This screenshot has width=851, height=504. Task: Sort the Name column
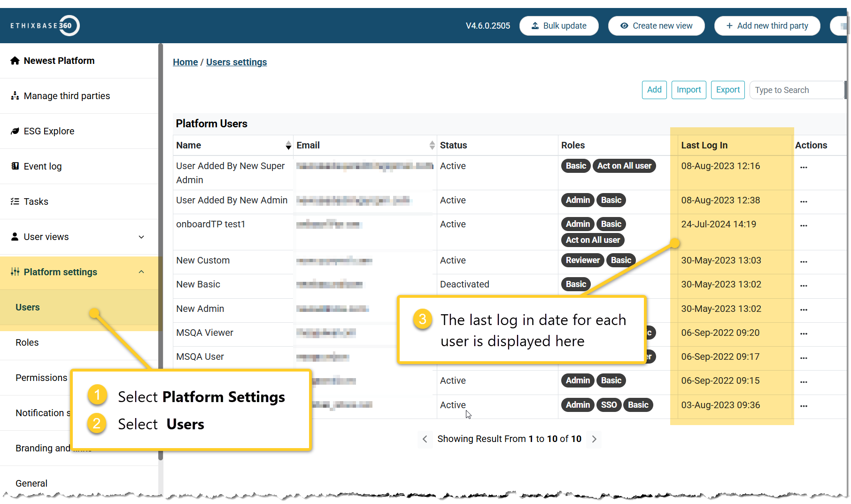[288, 146]
